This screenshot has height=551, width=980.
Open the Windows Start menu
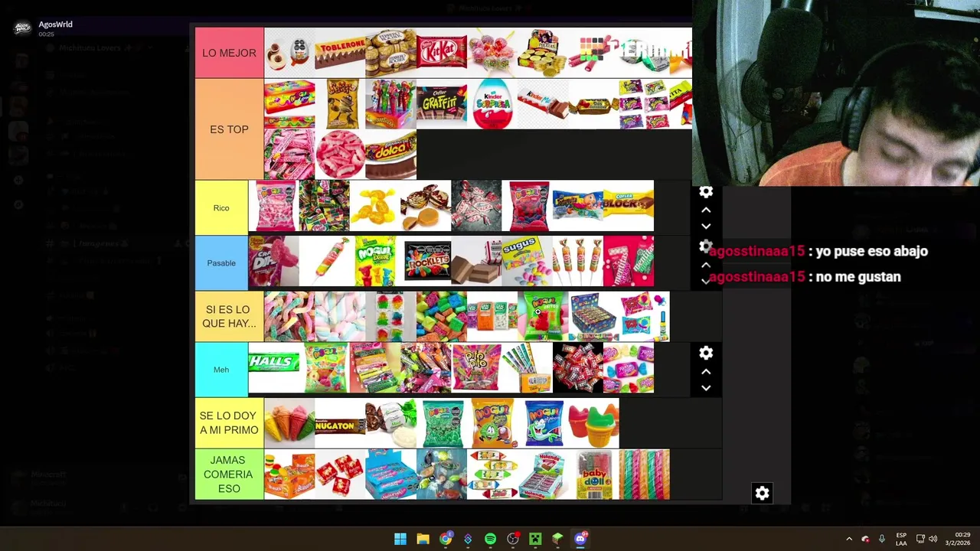(400, 539)
